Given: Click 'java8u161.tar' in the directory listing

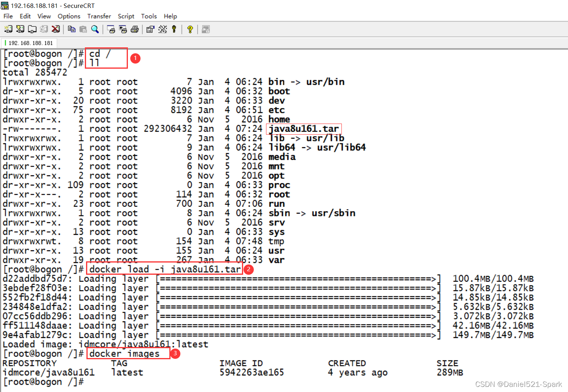Looking at the screenshot, I should pyautogui.click(x=304, y=129).
